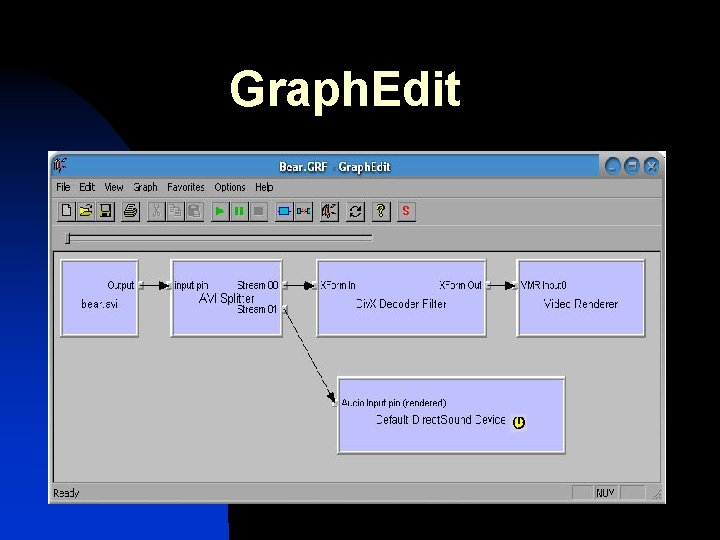Pause the graph with green bars
This screenshot has width=720, height=540.
(239, 211)
